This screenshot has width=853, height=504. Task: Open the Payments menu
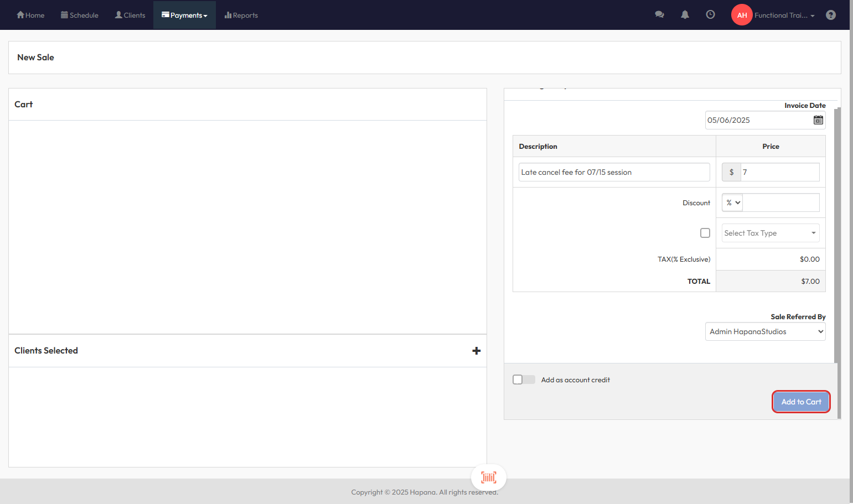coord(184,15)
